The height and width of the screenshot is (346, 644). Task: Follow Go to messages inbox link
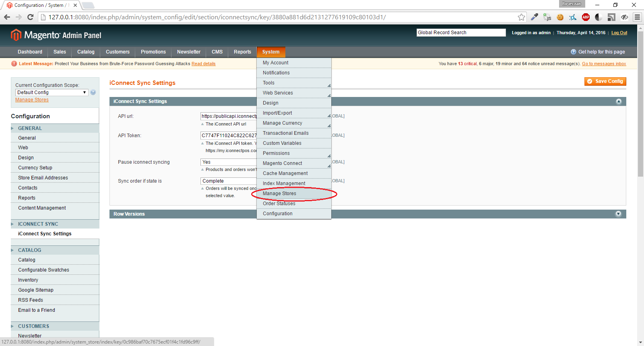pos(604,64)
